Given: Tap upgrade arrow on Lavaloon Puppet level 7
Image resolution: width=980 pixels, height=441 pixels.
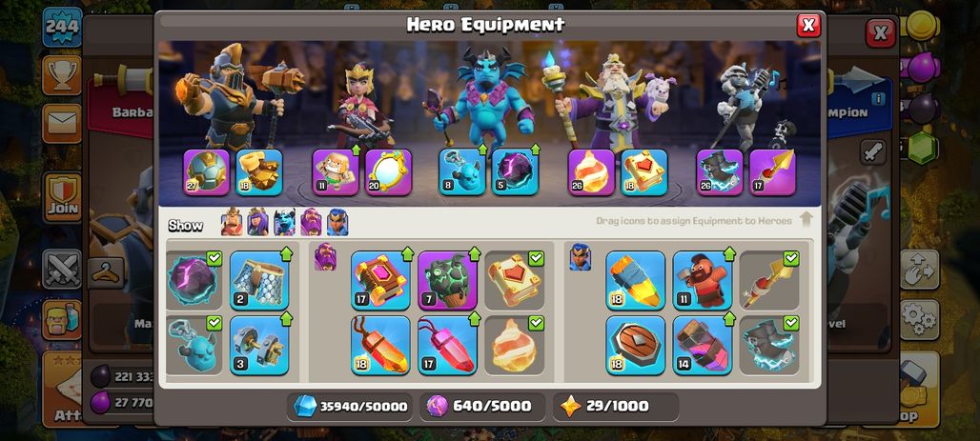Looking at the screenshot, I should coord(474,253).
